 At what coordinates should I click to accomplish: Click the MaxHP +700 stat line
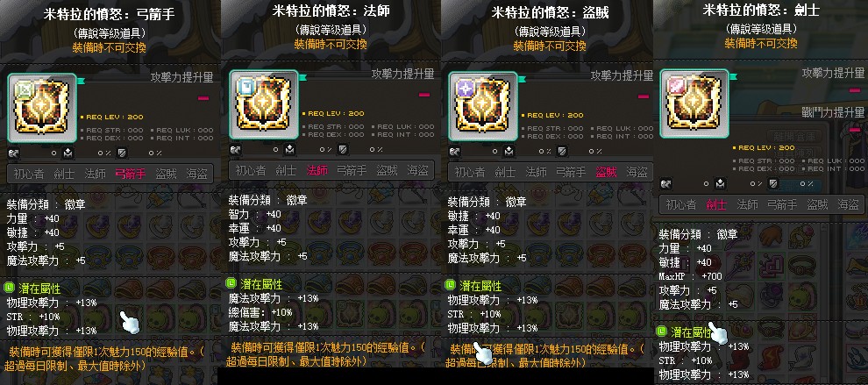pos(686,276)
